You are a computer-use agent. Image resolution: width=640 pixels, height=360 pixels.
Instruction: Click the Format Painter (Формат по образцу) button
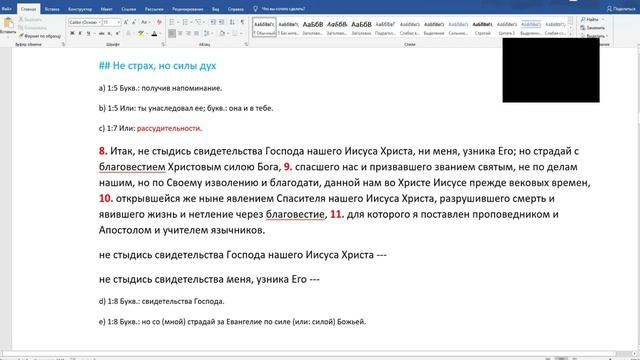[40, 36]
